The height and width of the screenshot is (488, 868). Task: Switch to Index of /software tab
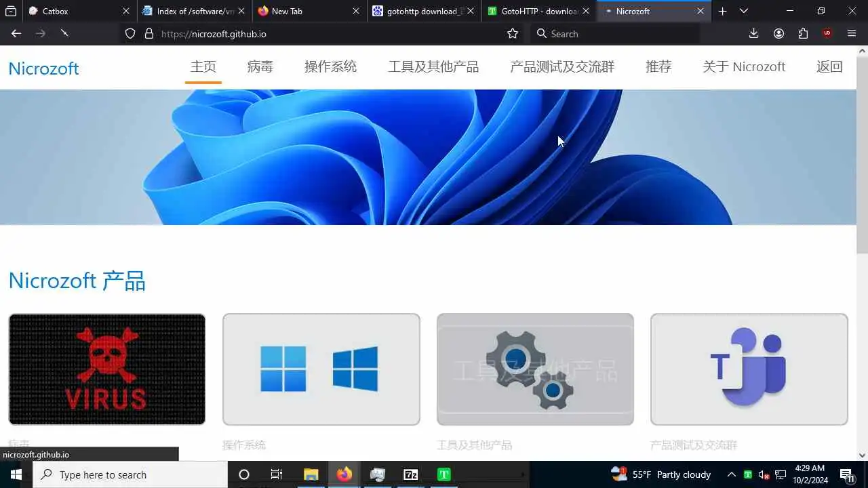click(194, 11)
